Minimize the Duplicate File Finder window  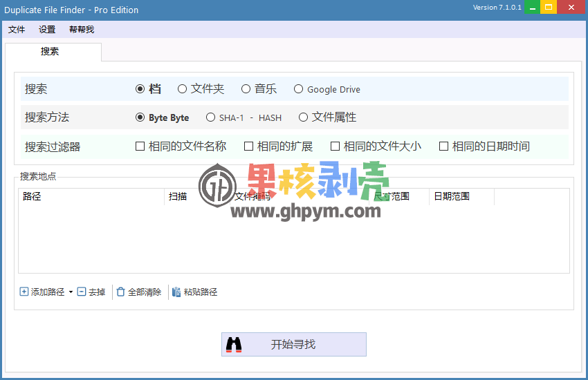(x=532, y=7)
